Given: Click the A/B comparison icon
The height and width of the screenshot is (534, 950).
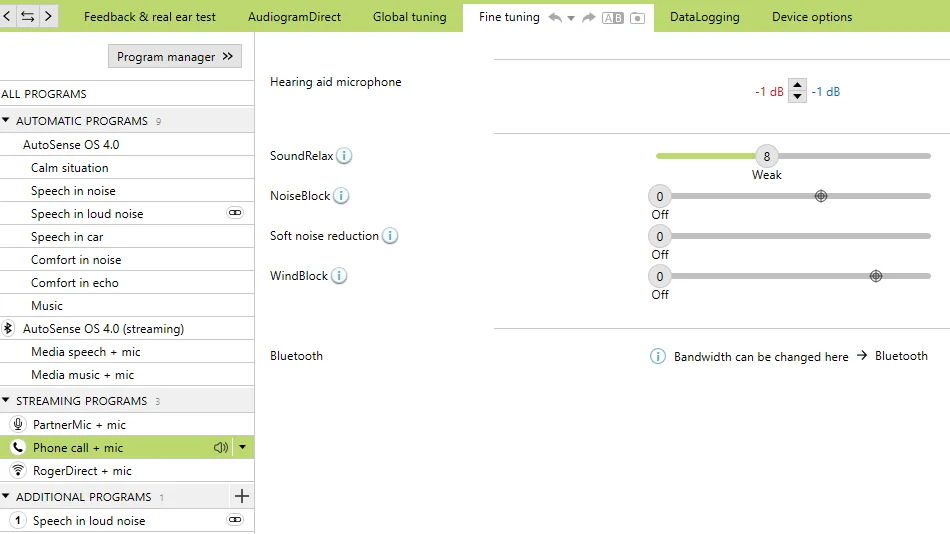Looking at the screenshot, I should pos(613,18).
